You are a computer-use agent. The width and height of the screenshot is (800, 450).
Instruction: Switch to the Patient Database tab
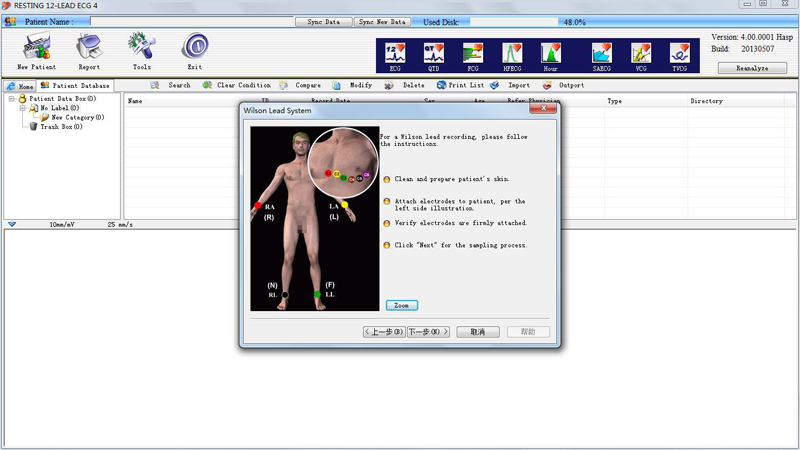[76, 86]
